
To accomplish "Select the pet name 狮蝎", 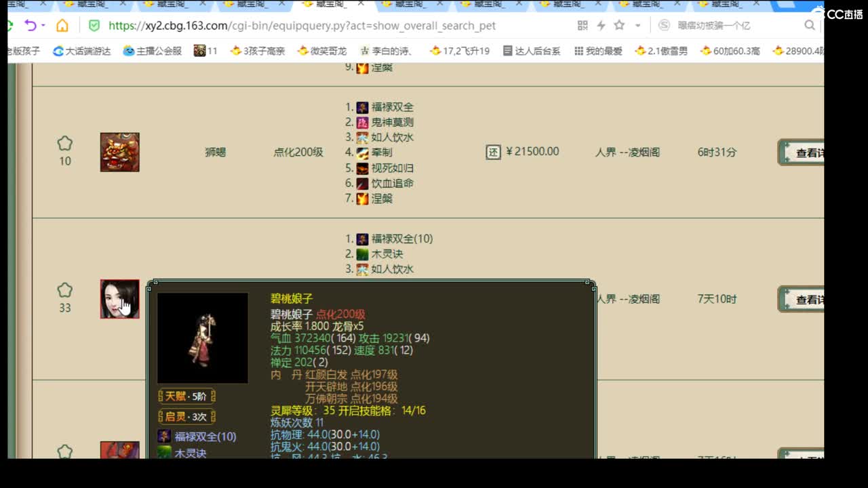I will pyautogui.click(x=215, y=152).
